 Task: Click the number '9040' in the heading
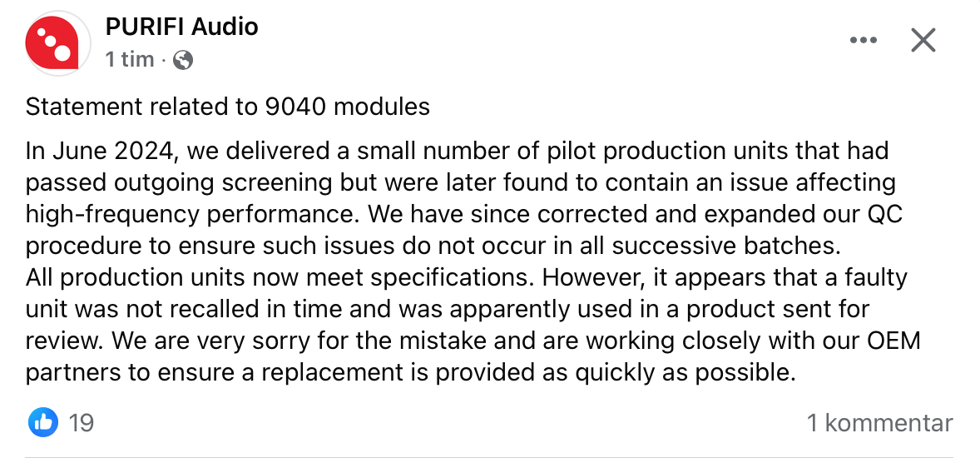click(x=295, y=107)
